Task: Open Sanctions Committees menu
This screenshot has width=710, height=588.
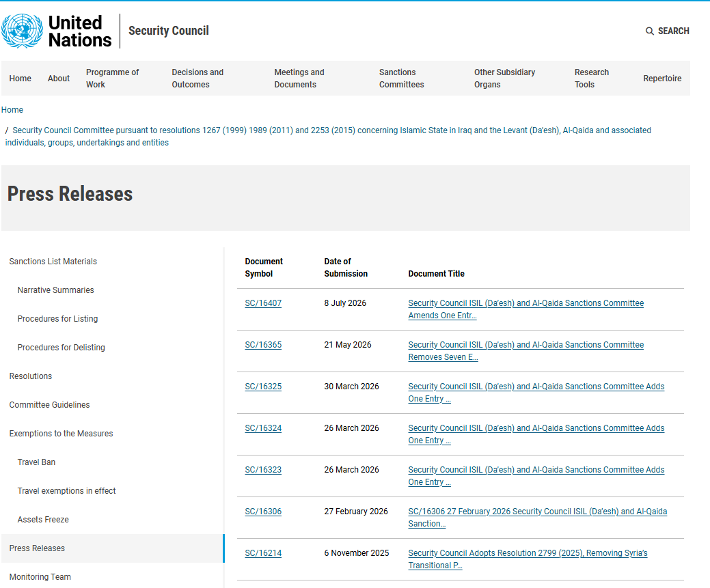Action: pos(401,79)
